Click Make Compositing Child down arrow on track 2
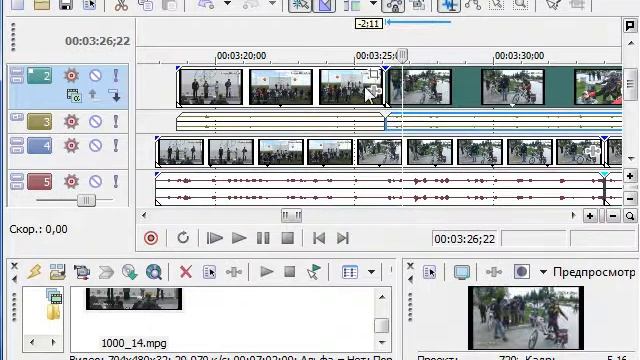The height and width of the screenshot is (360, 640). [115, 96]
